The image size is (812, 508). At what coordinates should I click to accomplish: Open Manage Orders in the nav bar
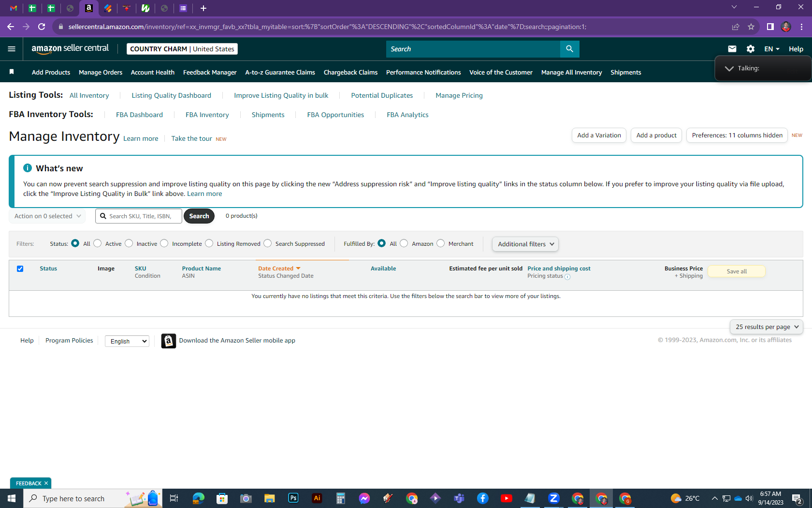pyautogui.click(x=101, y=72)
